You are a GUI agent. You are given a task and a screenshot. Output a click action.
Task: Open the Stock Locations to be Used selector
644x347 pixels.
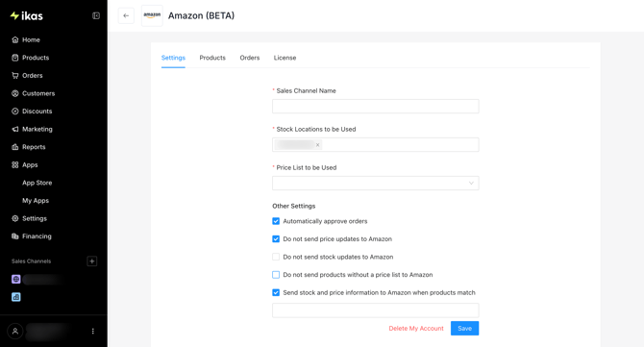pyautogui.click(x=376, y=144)
